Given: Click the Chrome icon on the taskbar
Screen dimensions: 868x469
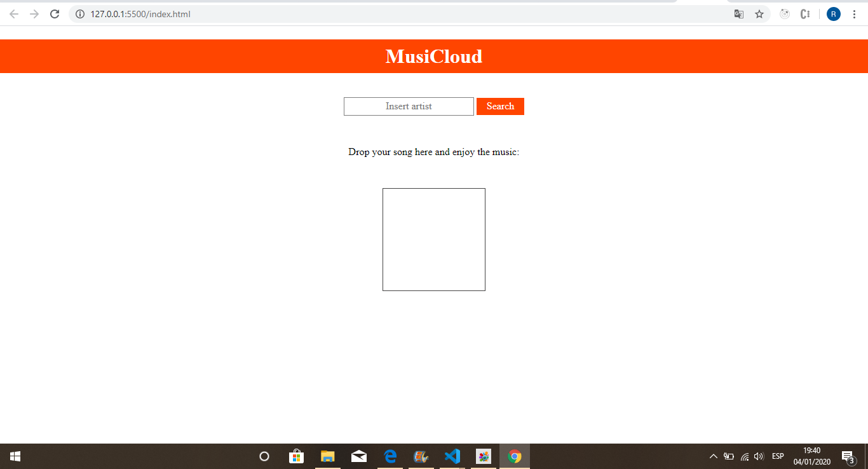Looking at the screenshot, I should coord(515,456).
